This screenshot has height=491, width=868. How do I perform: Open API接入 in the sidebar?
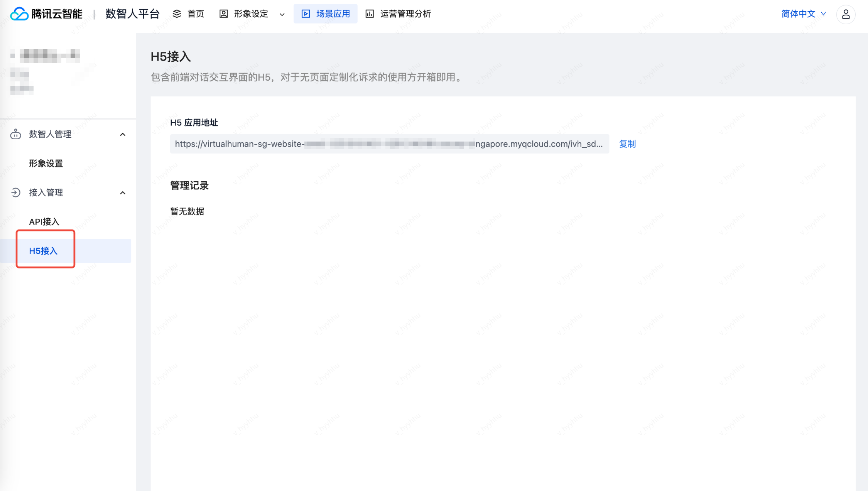coord(44,222)
